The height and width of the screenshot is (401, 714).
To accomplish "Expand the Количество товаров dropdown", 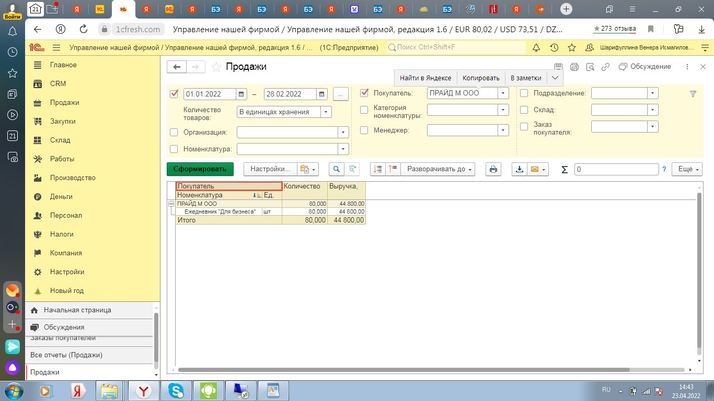I will 326,112.
